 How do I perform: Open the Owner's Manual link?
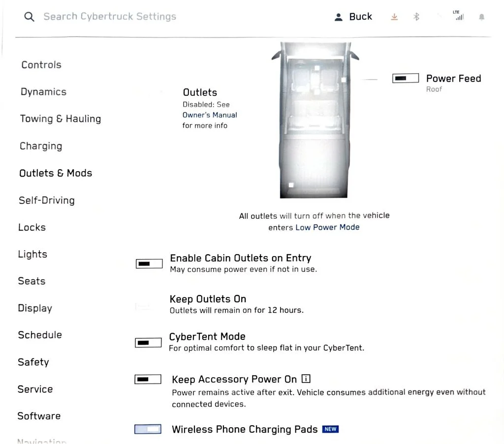[x=210, y=115]
